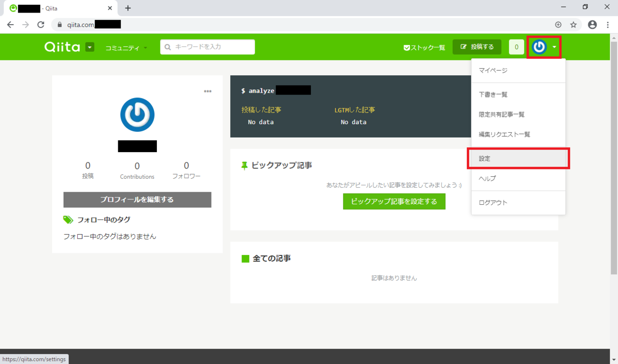Click the Qiita logo in header
The height and width of the screenshot is (364, 618).
[62, 47]
